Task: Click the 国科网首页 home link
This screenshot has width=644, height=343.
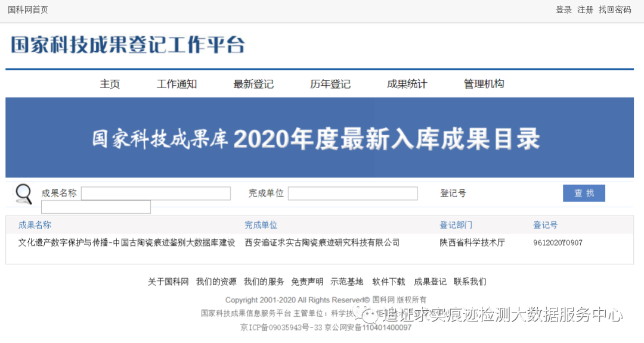Action: point(27,10)
